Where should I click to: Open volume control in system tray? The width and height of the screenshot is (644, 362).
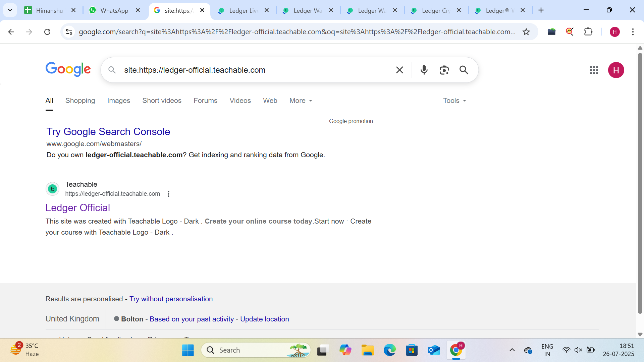click(578, 350)
